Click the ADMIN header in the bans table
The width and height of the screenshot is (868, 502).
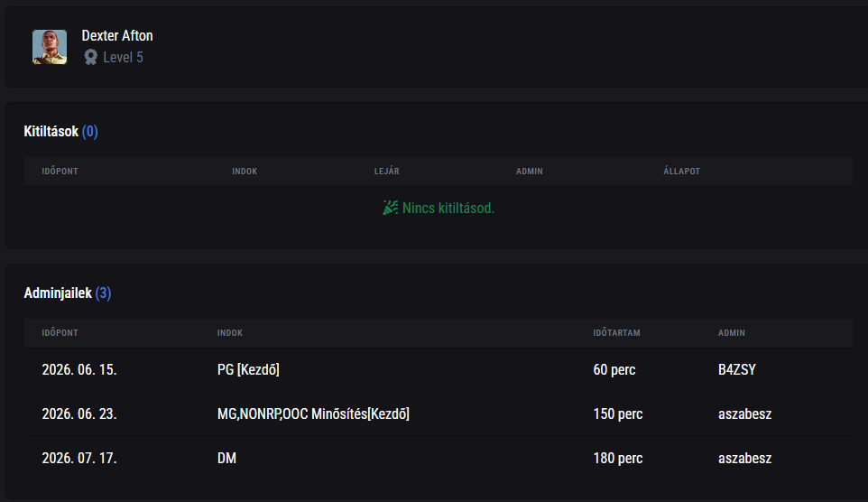pos(530,172)
